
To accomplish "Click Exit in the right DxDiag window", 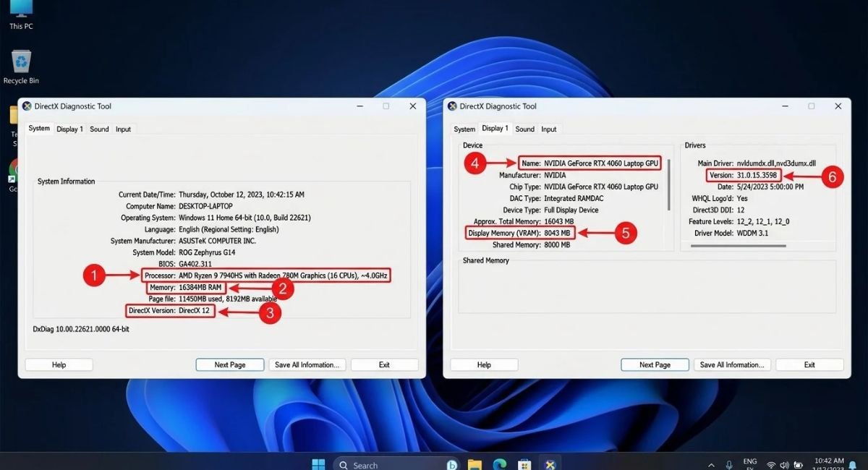I will [810, 364].
